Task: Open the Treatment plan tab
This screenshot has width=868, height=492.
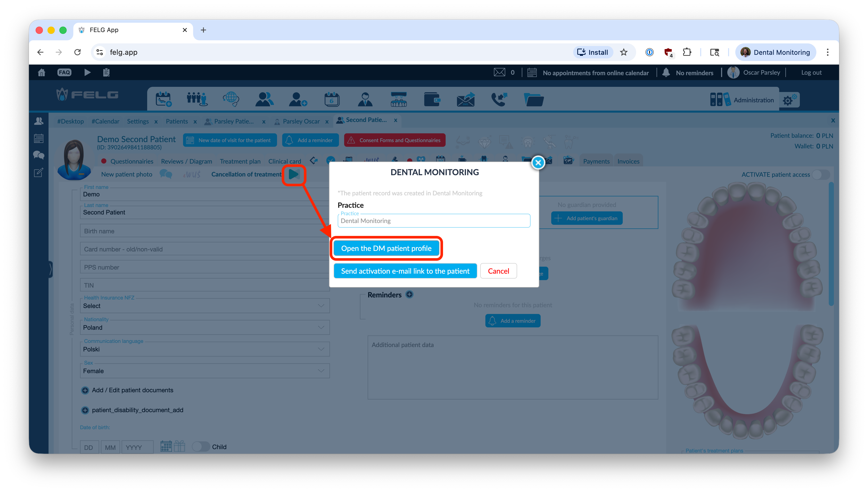Action: pos(240,162)
